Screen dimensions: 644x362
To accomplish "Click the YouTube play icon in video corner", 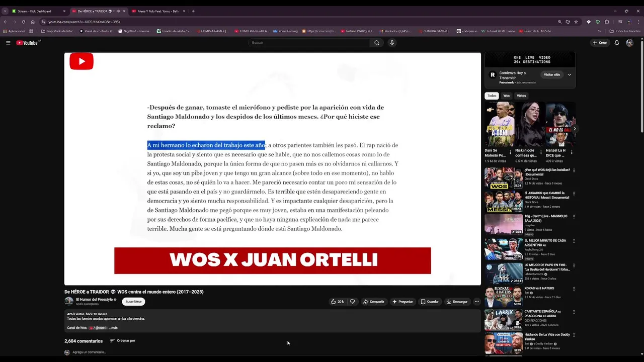I will pyautogui.click(x=82, y=61).
